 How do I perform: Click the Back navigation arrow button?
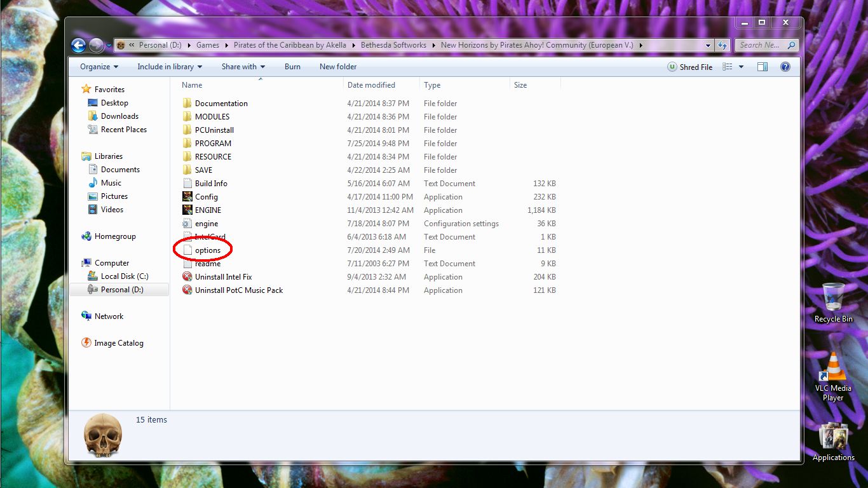tap(79, 45)
